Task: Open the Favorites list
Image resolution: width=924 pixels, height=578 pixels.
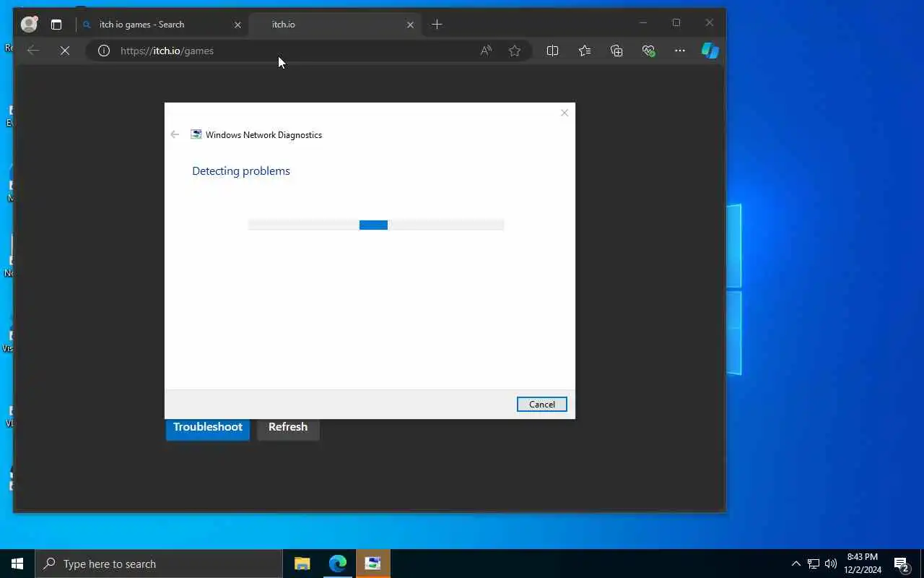Action: point(585,51)
